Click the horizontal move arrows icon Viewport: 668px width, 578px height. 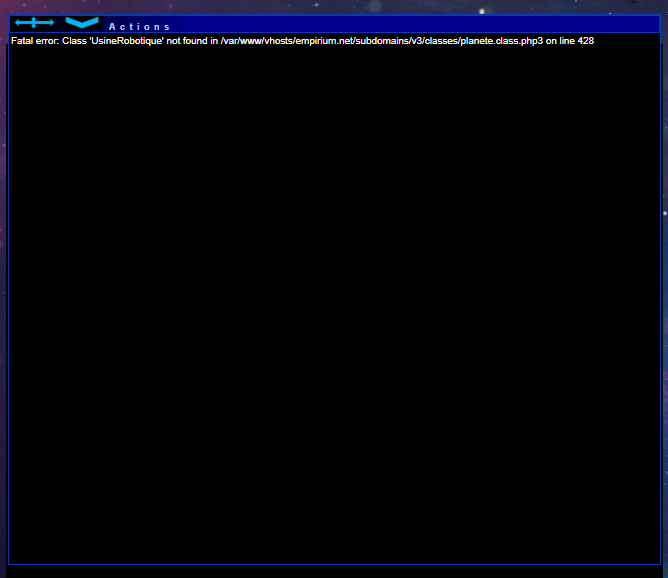35,23
